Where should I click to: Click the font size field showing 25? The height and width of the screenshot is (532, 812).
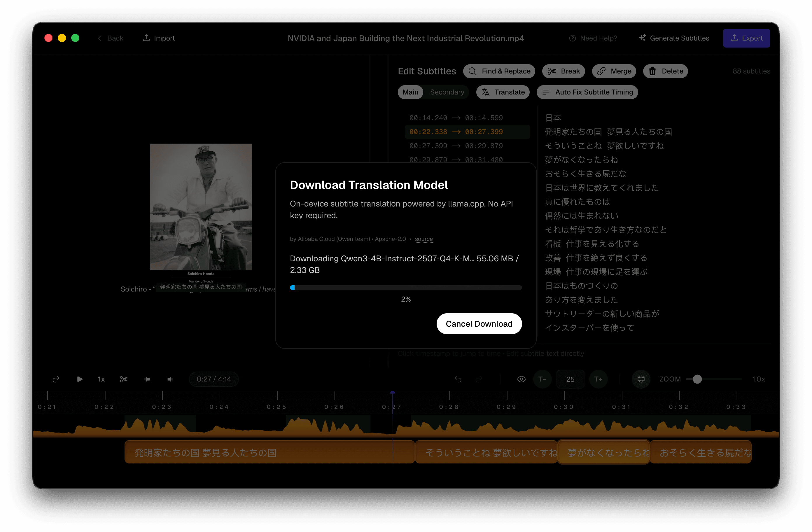pos(570,379)
